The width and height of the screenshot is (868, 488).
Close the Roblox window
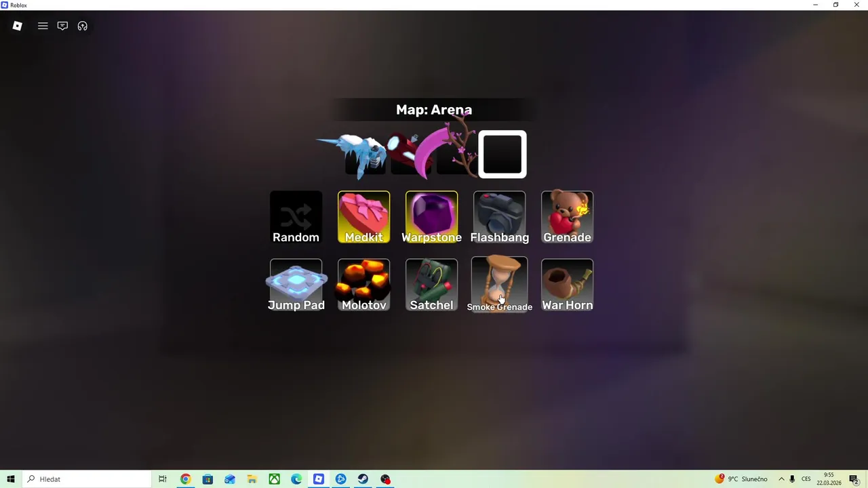click(856, 5)
